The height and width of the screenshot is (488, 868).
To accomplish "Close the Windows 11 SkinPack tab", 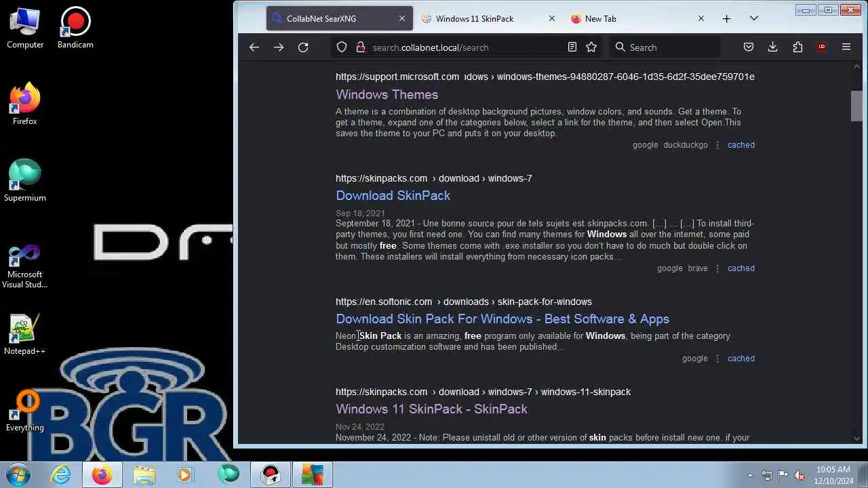I will (551, 19).
